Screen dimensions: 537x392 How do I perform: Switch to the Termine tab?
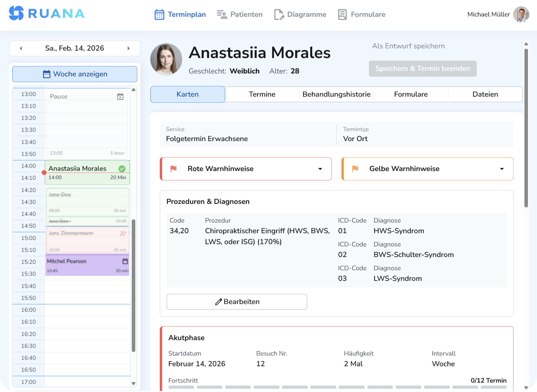(262, 94)
